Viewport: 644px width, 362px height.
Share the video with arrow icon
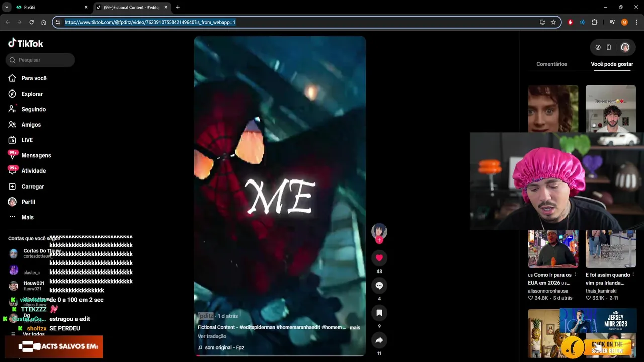[379, 340]
